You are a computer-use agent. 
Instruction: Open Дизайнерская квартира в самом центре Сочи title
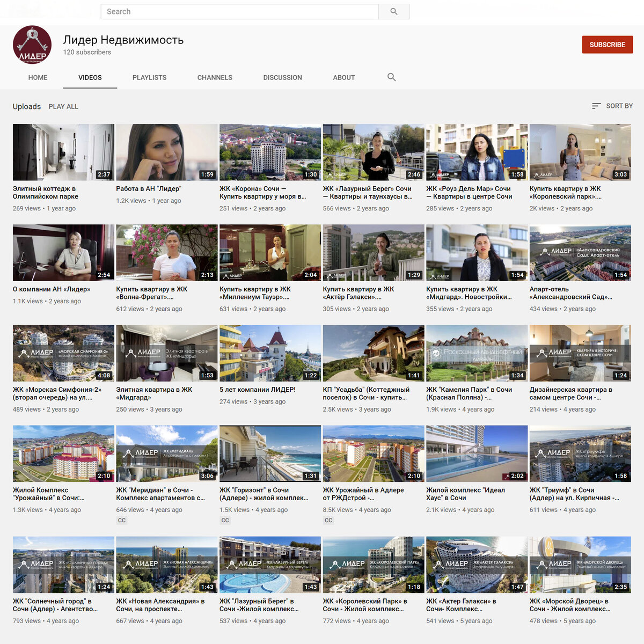pos(571,393)
